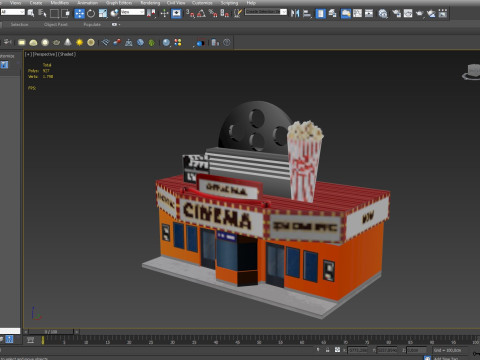
Task: Open the Rendering menu
Action: coord(150,3)
